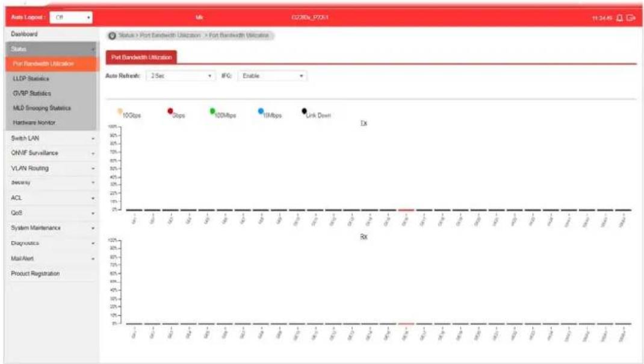Click the logout icon in header

point(631,18)
